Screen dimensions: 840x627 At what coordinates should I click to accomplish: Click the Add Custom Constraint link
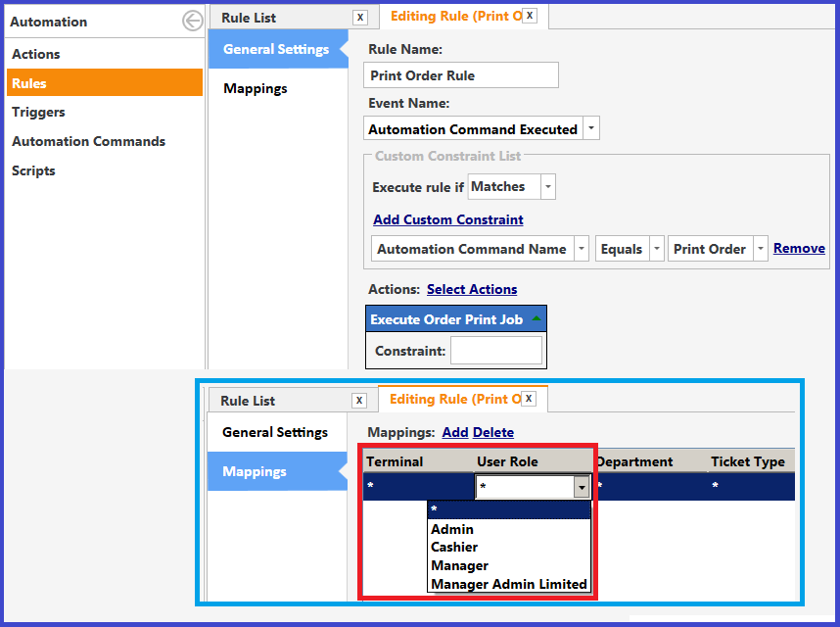click(447, 219)
